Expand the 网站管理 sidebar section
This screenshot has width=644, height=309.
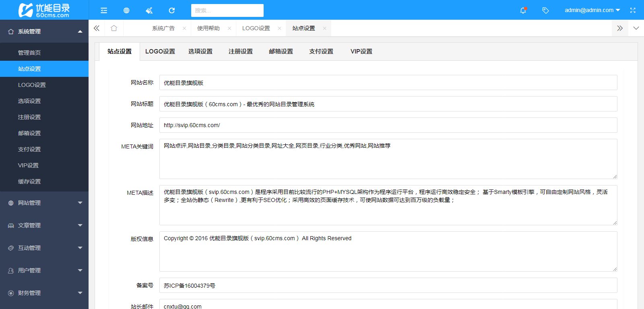coord(44,203)
